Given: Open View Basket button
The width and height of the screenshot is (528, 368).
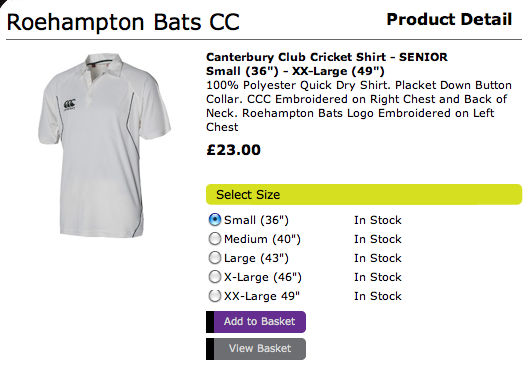Looking at the screenshot, I should [x=256, y=349].
